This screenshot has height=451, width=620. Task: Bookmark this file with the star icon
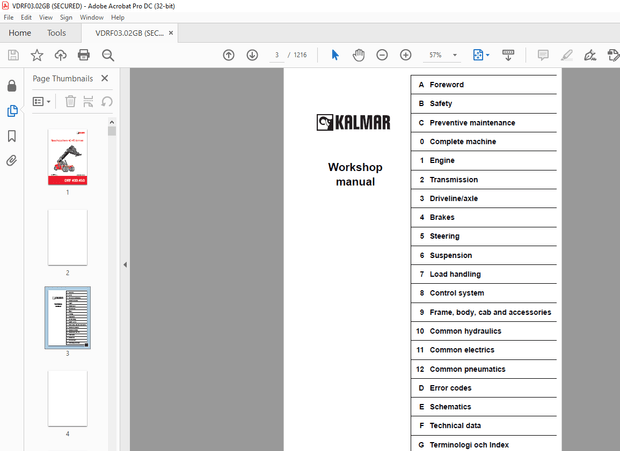point(37,55)
